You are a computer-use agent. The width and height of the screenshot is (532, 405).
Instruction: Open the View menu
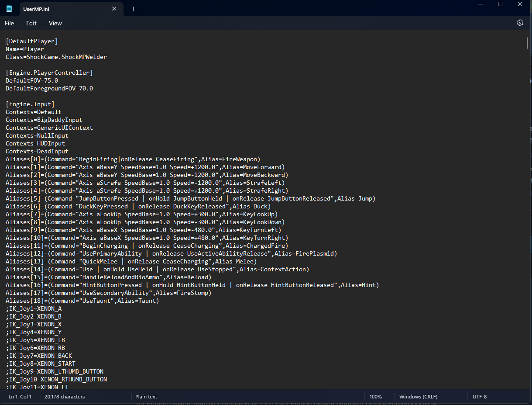[55, 23]
